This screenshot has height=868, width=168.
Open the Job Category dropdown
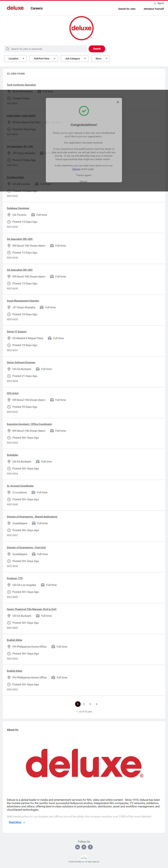tap(74, 59)
